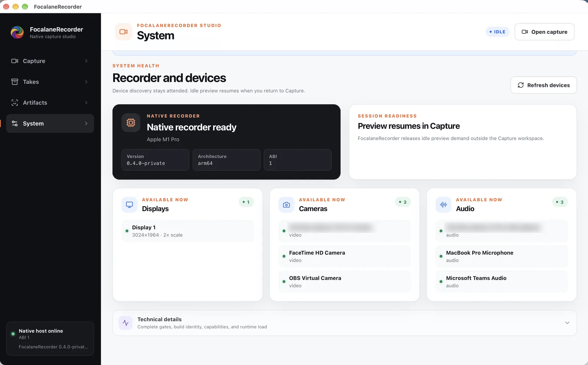Click the green dot beside FaceTime HD Camera
This screenshot has height=365, width=588.
point(284,256)
